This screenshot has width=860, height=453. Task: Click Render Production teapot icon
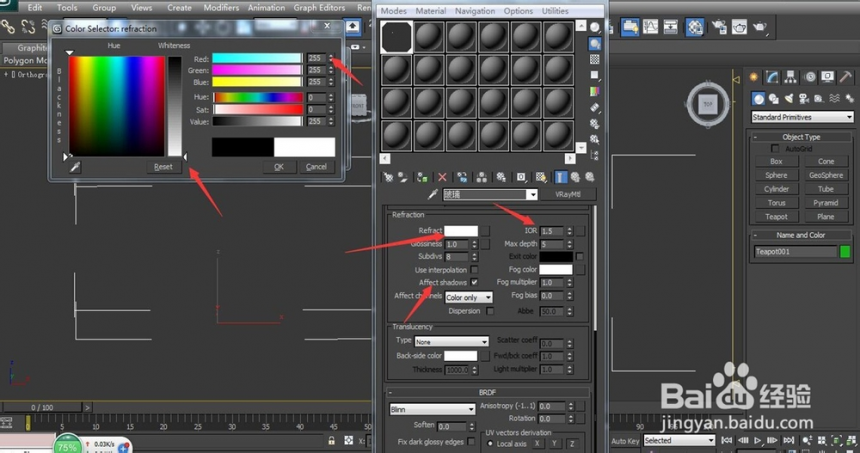(x=760, y=26)
